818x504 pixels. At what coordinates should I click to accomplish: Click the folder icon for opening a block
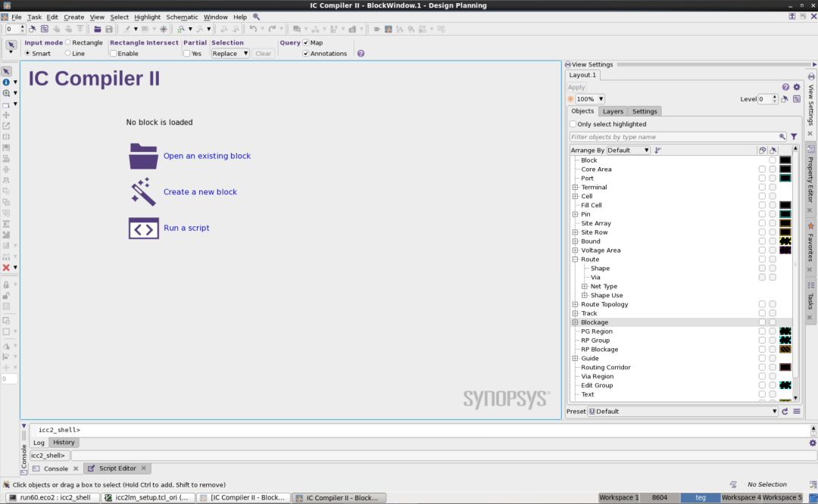tap(143, 156)
